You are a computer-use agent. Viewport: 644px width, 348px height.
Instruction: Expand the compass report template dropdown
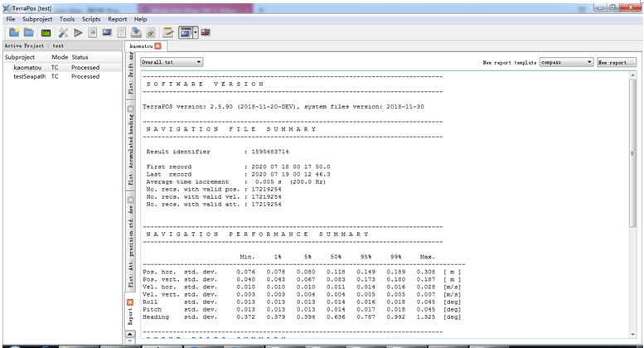coord(565,62)
